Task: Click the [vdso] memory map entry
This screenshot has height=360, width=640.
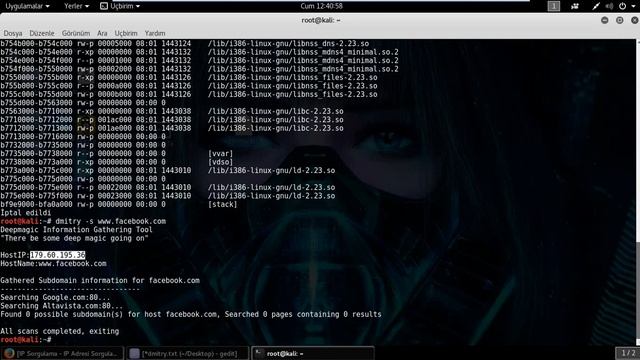Action: coord(220,162)
